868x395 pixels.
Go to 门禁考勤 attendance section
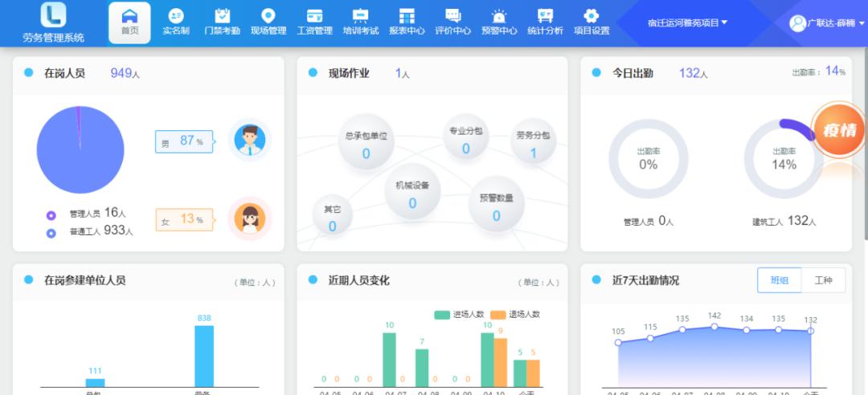pos(223,22)
